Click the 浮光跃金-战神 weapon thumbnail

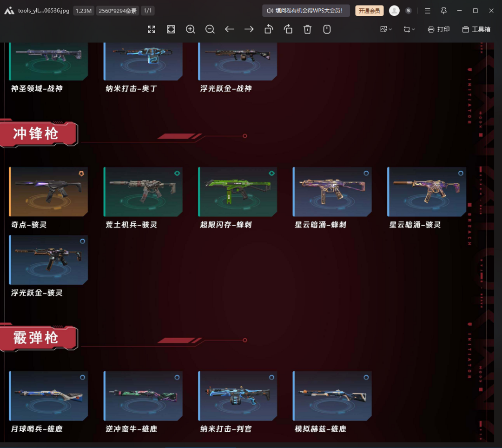pos(238,61)
